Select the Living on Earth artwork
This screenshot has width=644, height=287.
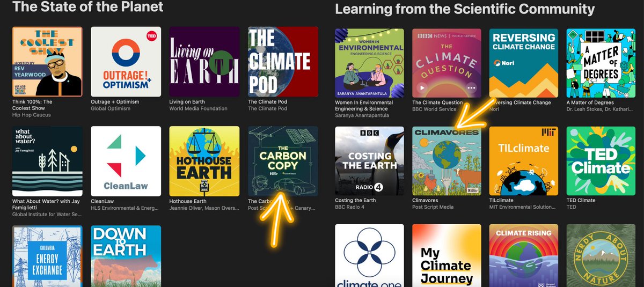[x=204, y=62]
